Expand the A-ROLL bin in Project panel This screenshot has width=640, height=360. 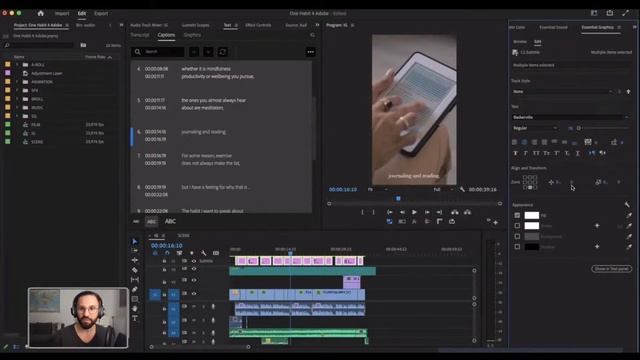tap(17, 64)
